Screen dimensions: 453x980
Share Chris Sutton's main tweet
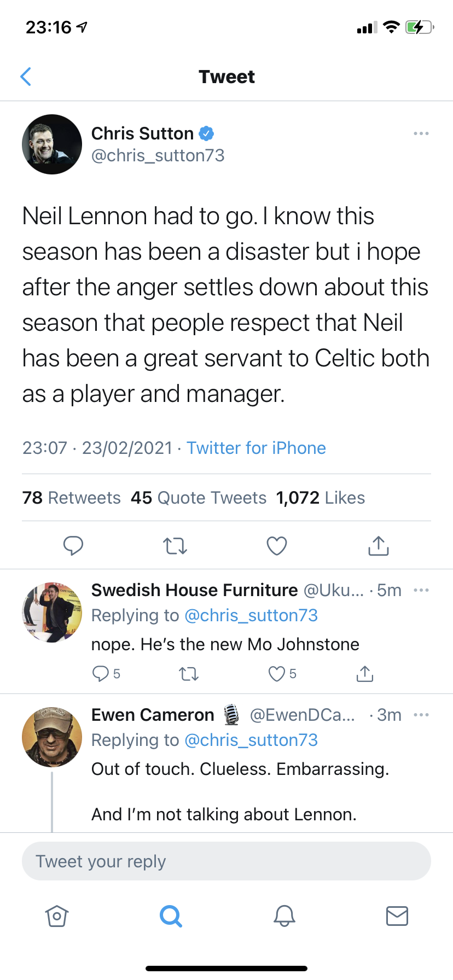(379, 546)
